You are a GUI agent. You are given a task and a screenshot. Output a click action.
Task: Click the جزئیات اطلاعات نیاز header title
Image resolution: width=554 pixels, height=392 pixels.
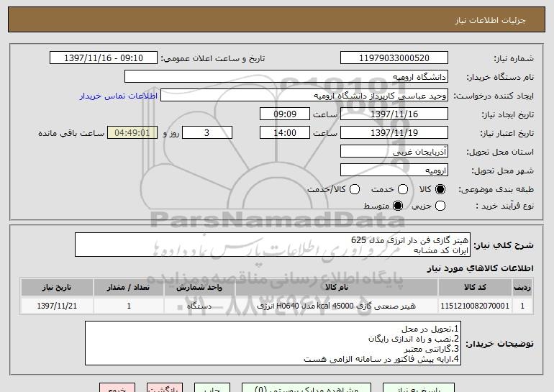pos(490,20)
